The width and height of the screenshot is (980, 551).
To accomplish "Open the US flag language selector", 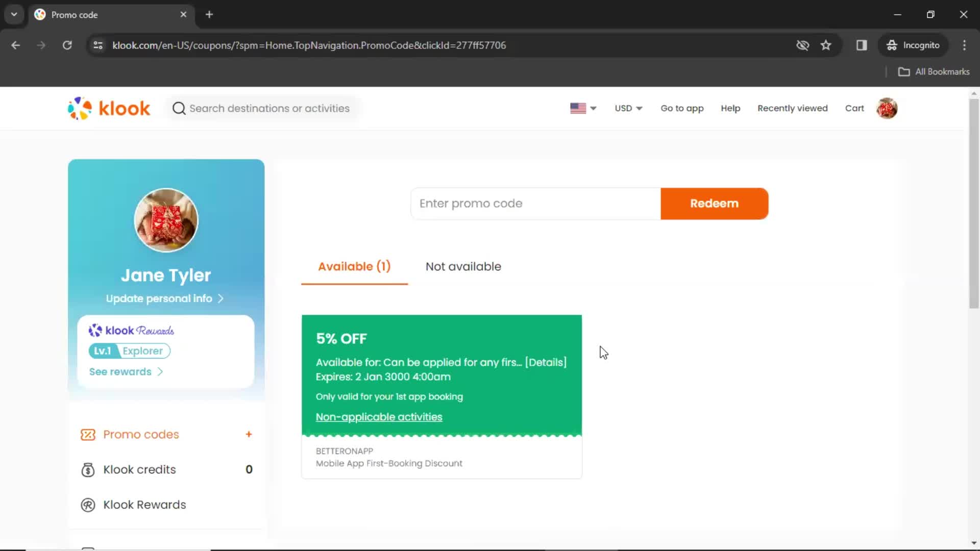I will click(x=583, y=108).
